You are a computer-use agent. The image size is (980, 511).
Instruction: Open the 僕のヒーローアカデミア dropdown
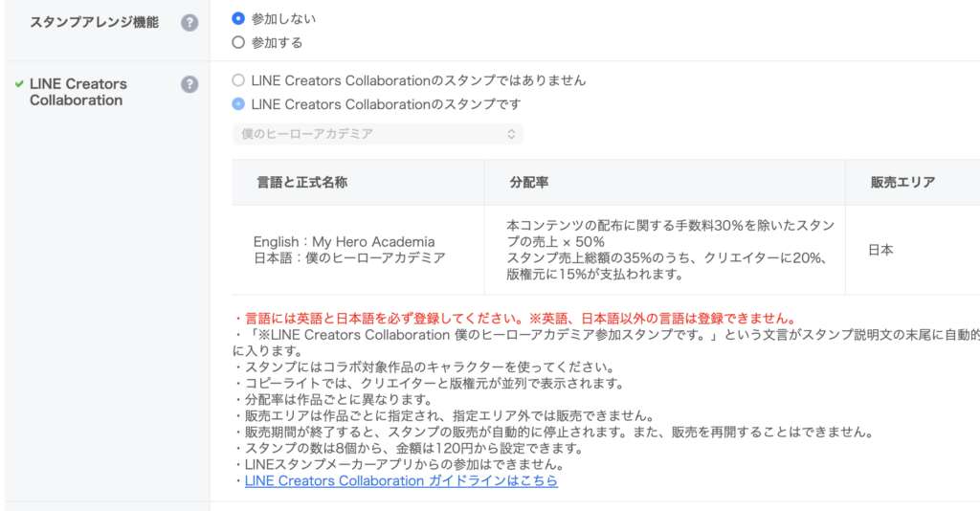(x=378, y=134)
